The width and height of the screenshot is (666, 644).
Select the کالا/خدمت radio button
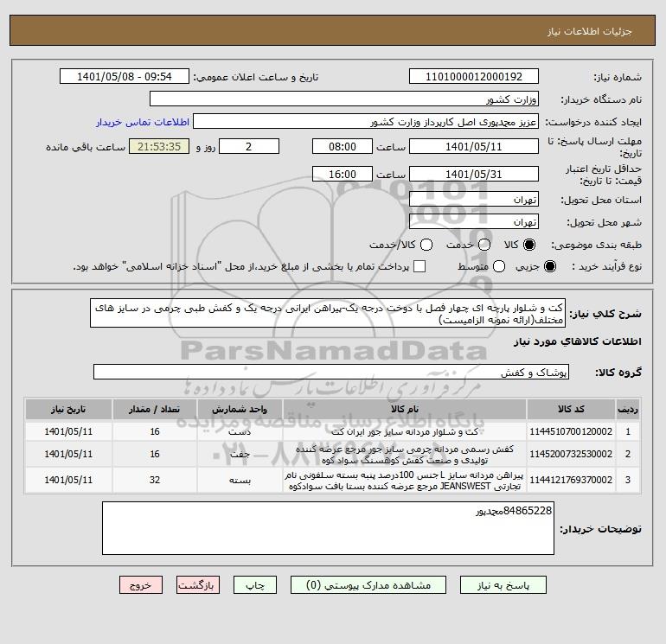(426, 245)
